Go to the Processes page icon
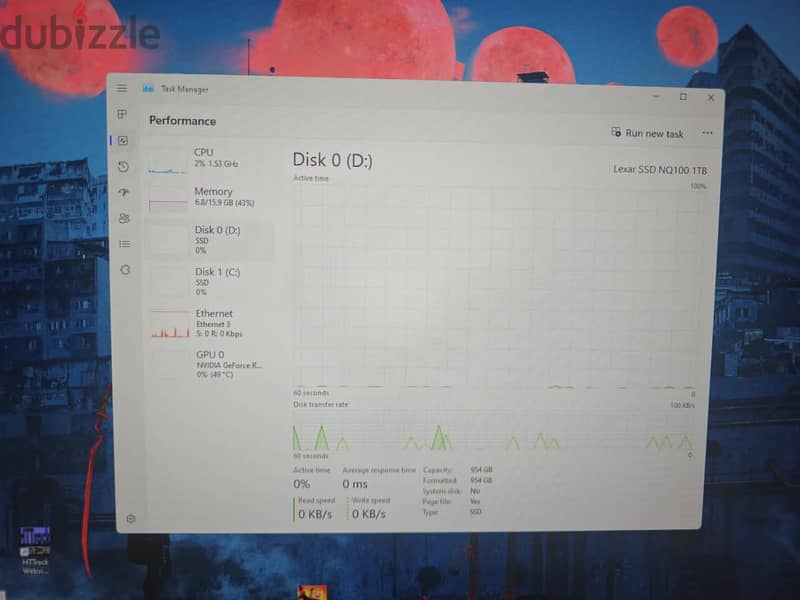This screenshot has height=600, width=800. 122,114
